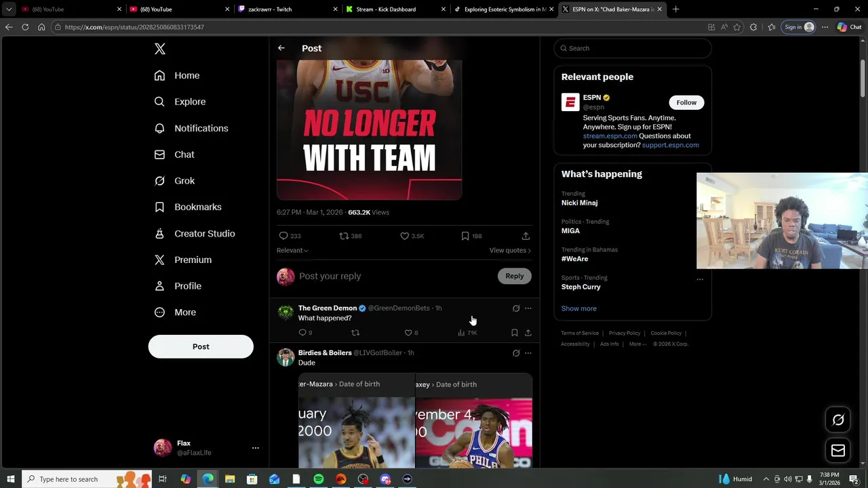Open The Green Demon profile name

tap(328, 308)
